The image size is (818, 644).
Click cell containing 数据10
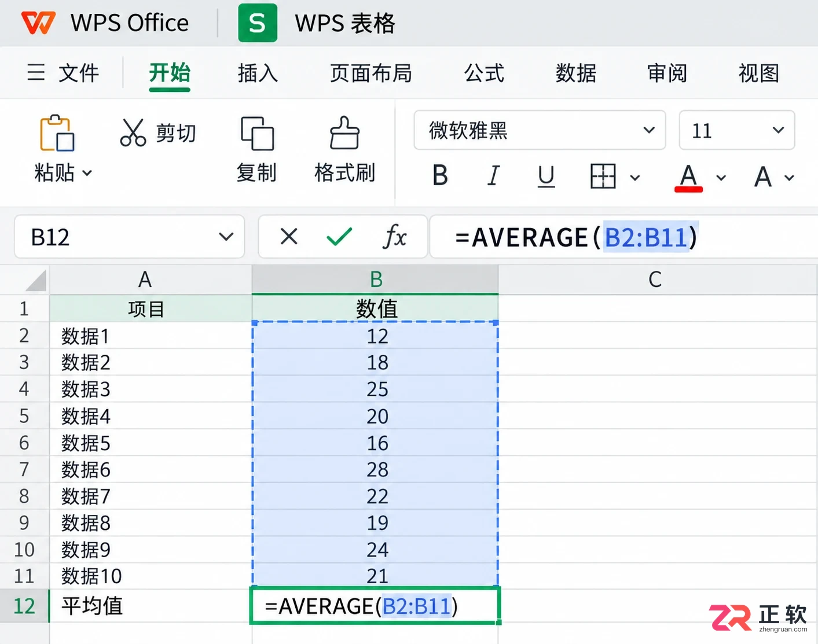click(151, 576)
